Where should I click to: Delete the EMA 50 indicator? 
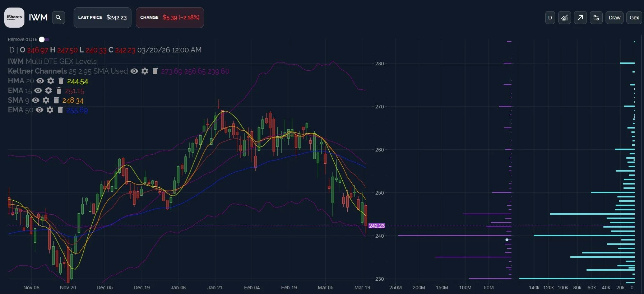tap(60, 110)
